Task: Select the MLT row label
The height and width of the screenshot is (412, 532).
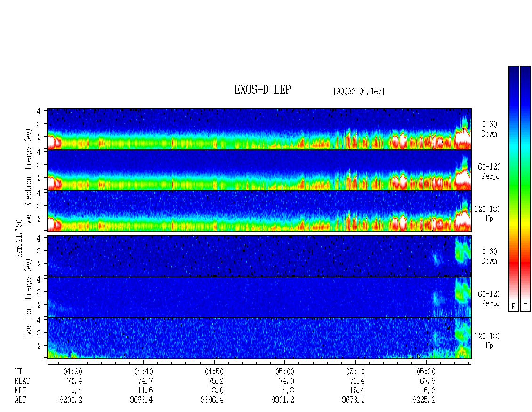Action: (x=20, y=391)
